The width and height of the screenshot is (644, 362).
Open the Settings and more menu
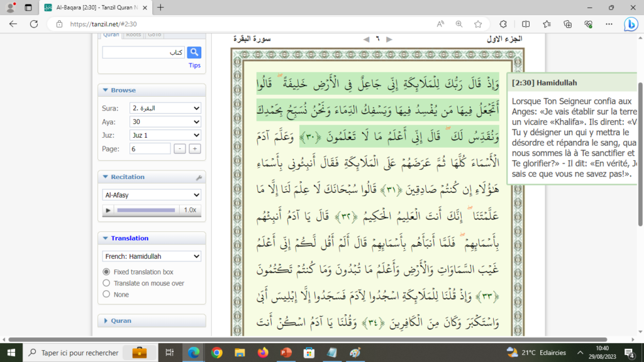(609, 25)
